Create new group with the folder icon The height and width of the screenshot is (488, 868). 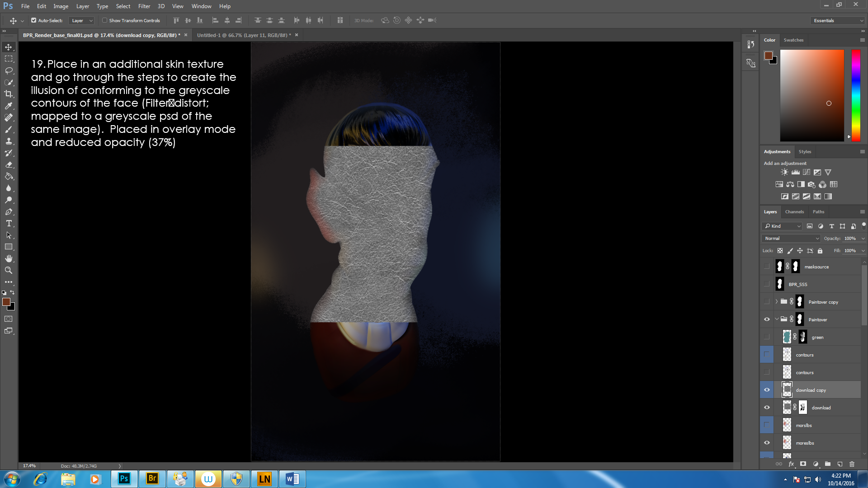(x=827, y=464)
